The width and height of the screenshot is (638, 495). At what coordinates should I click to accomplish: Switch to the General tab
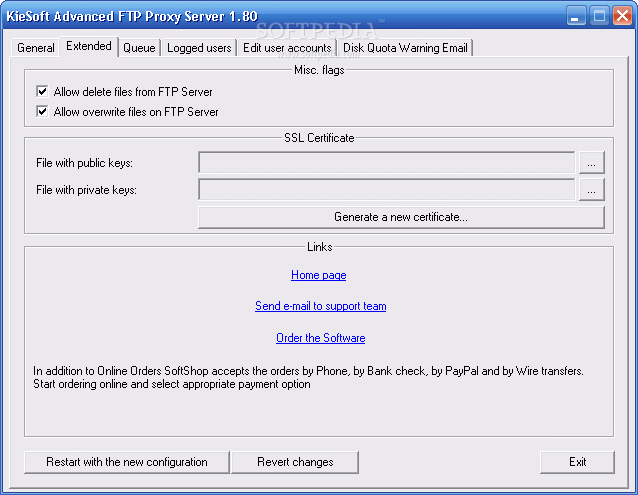point(35,48)
